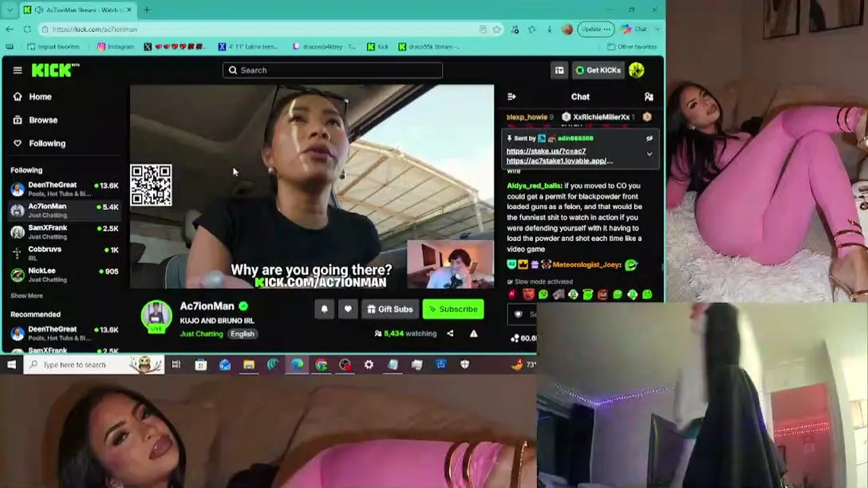Reload the page with the refresh icon

pos(27,29)
